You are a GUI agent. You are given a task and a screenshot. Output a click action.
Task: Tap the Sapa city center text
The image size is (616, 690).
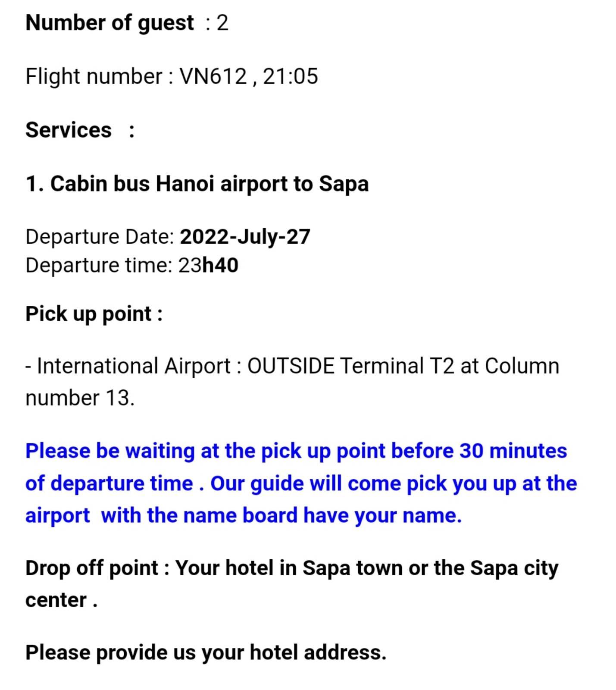click(292, 584)
